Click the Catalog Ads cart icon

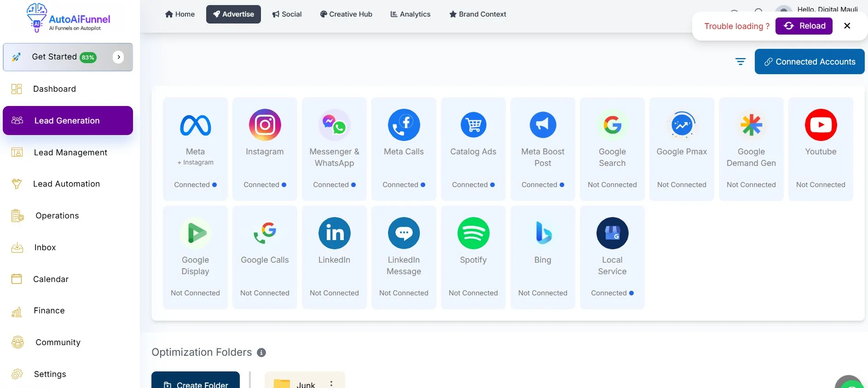(473, 125)
